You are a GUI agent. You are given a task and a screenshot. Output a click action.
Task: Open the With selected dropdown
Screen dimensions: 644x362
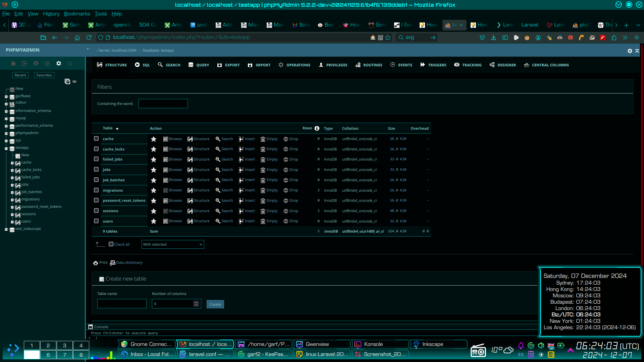pyautogui.click(x=173, y=244)
